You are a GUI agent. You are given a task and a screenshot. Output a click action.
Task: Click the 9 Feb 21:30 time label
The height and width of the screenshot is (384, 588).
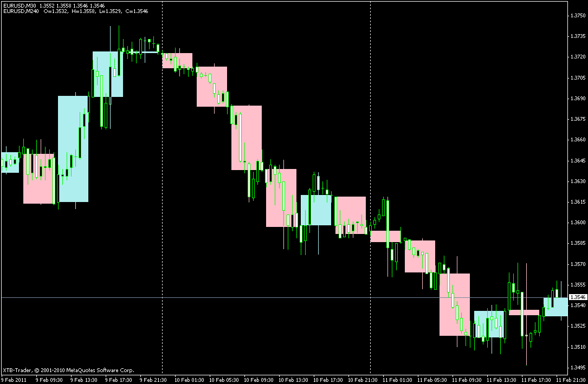pos(153,380)
